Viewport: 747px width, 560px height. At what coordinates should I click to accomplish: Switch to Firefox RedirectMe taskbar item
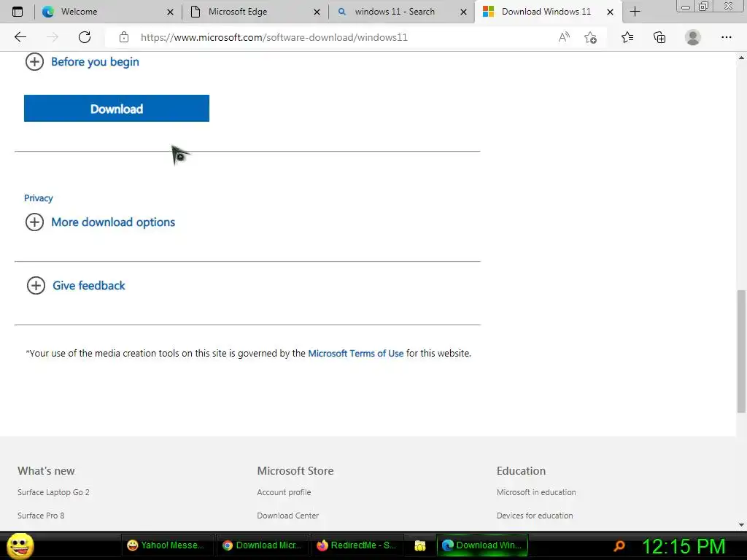(x=357, y=545)
